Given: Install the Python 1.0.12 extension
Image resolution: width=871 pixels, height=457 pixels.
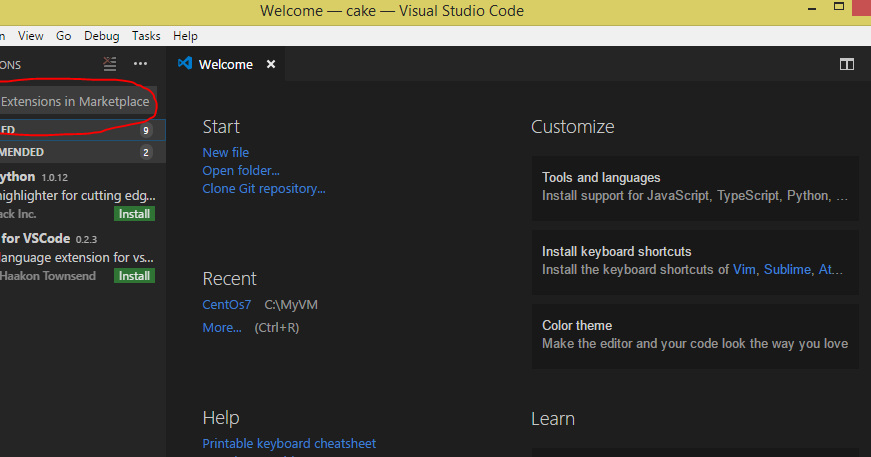Looking at the screenshot, I should [x=134, y=214].
